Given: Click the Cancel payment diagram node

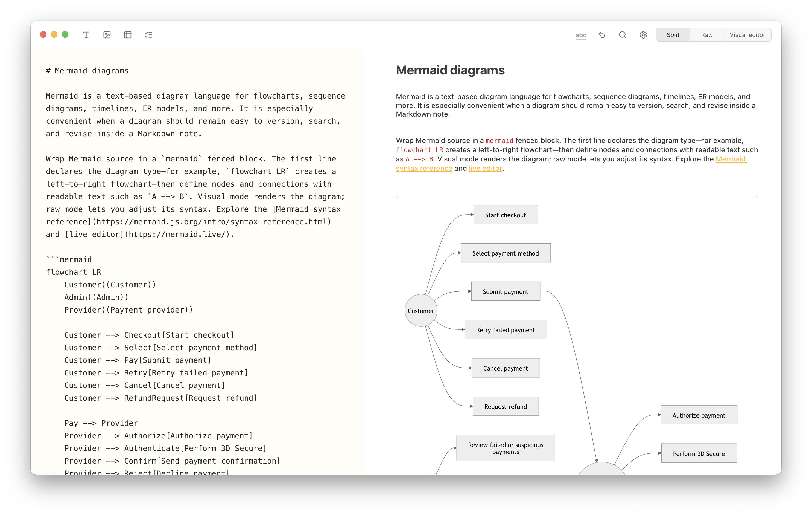Looking at the screenshot, I should 506,368.
